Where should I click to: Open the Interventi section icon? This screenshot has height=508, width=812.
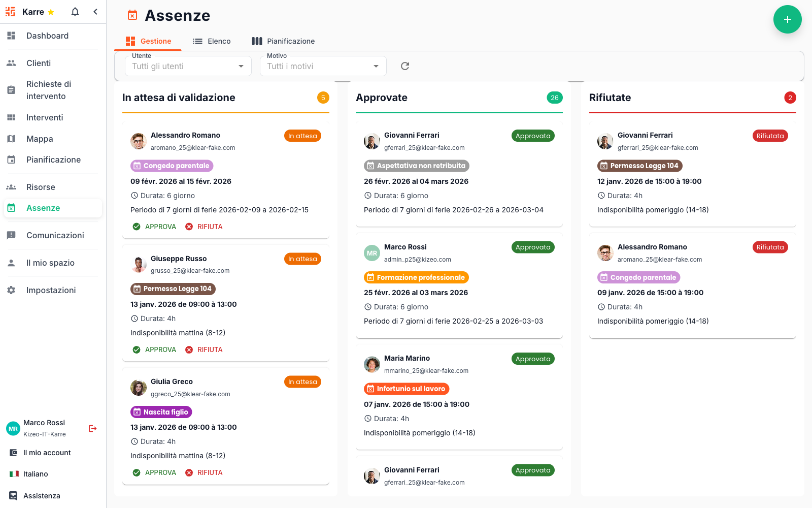point(11,117)
